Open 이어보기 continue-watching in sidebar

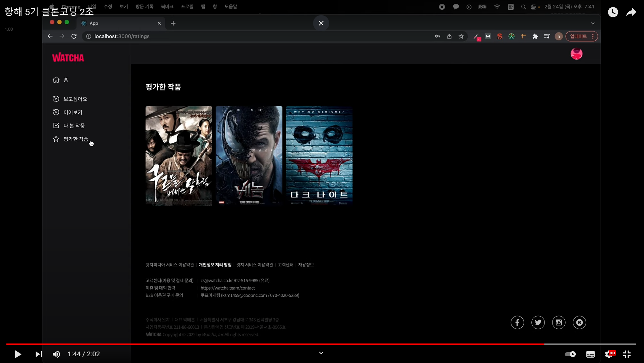click(x=68, y=112)
